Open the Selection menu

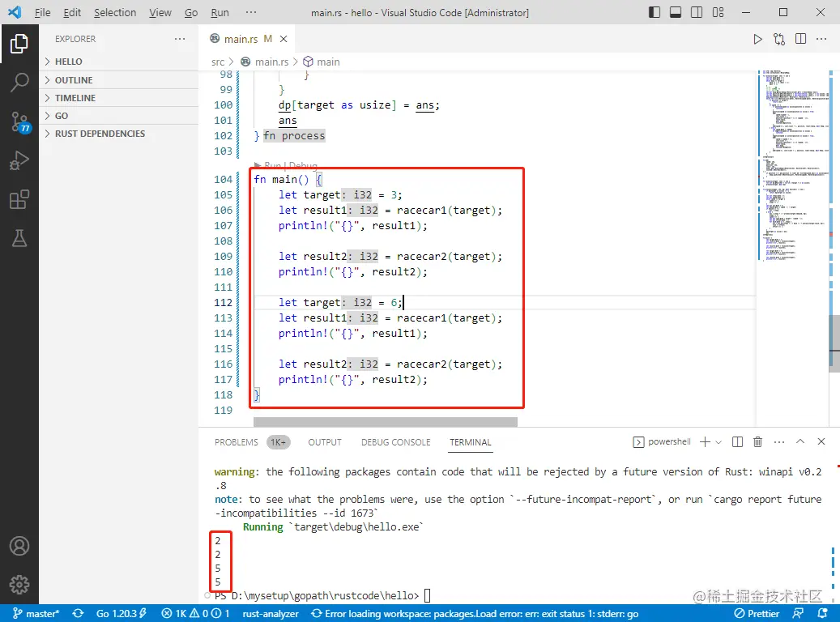tap(115, 12)
